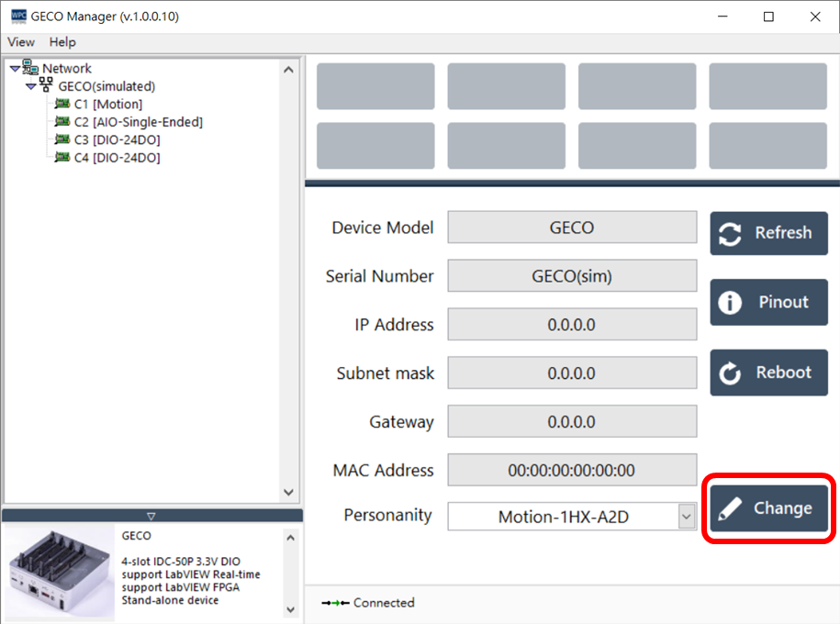This screenshot has height=624, width=840.
Task: Click the first C3 [DIO-24DO] card icon
Action: (x=62, y=139)
